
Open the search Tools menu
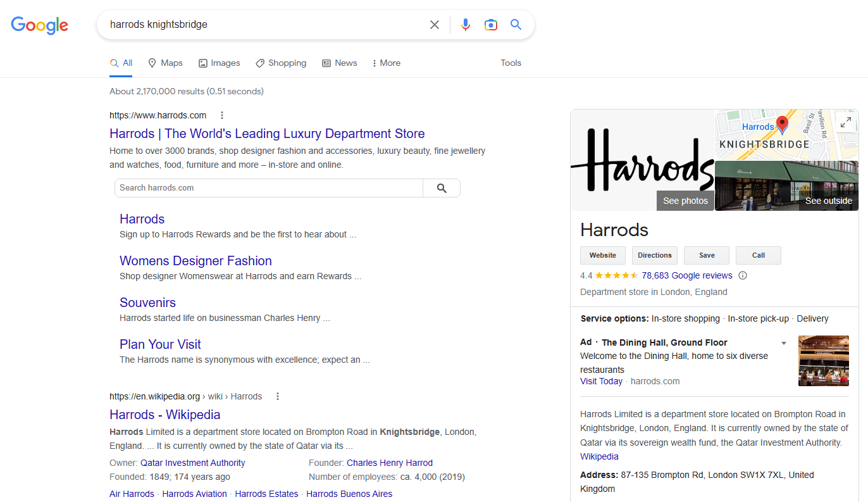(511, 63)
